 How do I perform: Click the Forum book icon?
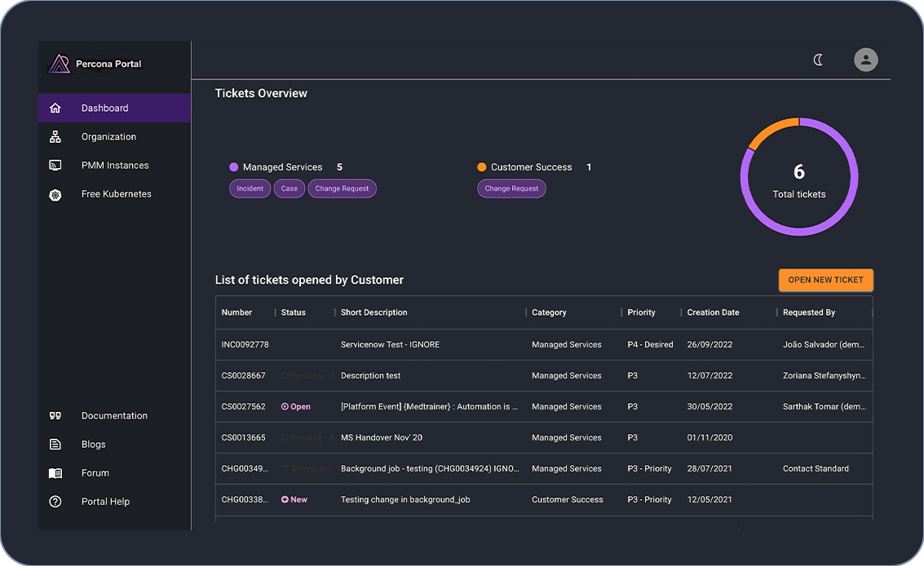[x=55, y=473]
